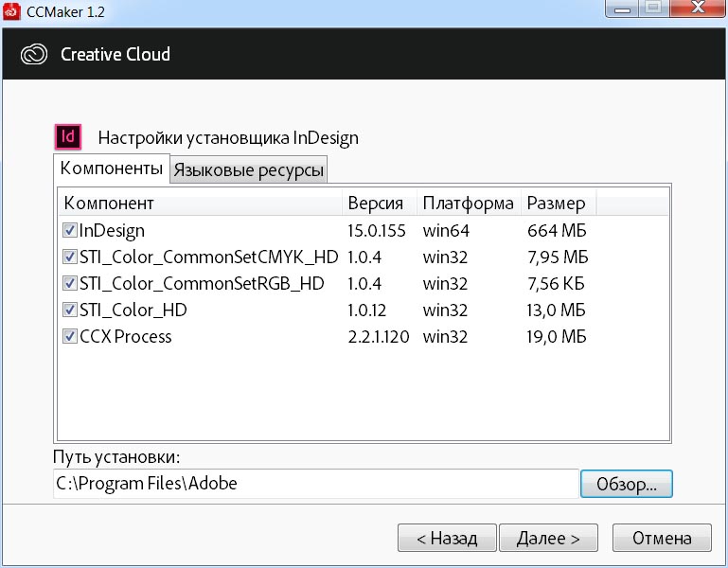Click the win64 platform cell

pos(446,230)
